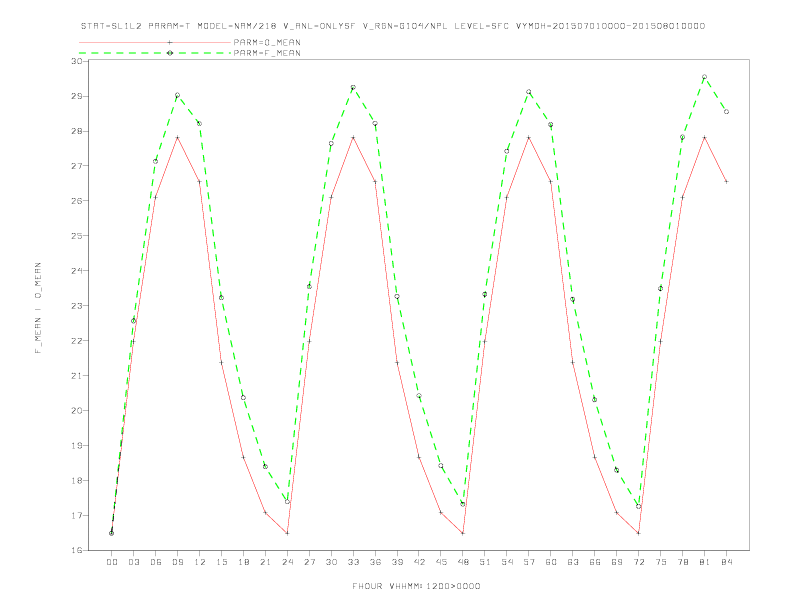Click x-axis tick label 75
The height and width of the screenshot is (612, 792).
[x=661, y=562]
